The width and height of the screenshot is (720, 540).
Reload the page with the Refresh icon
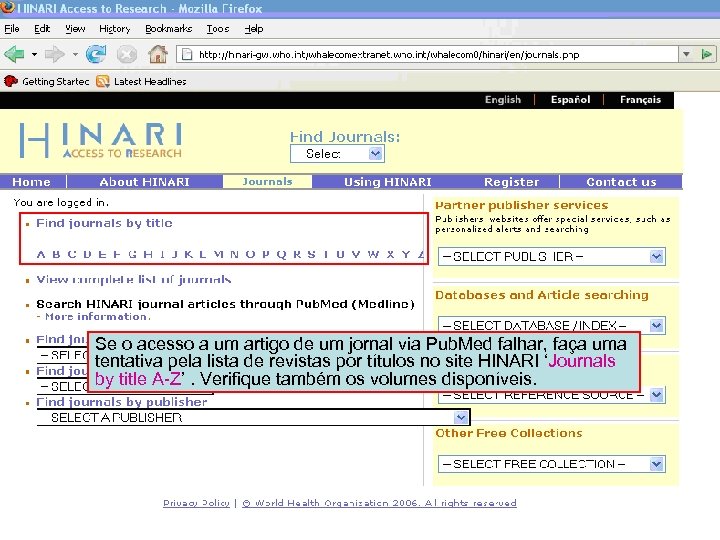pos(96,55)
